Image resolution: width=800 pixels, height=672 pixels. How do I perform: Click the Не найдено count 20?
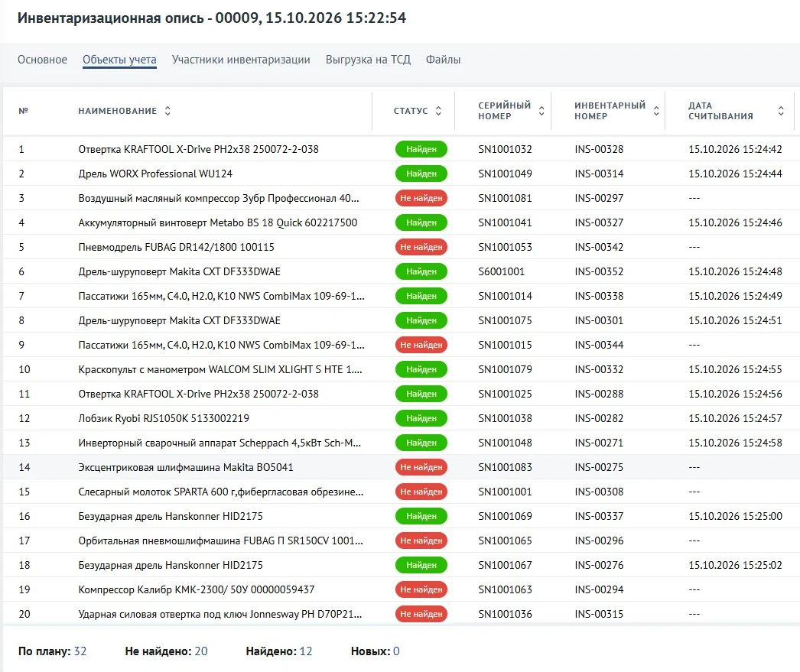(x=201, y=651)
